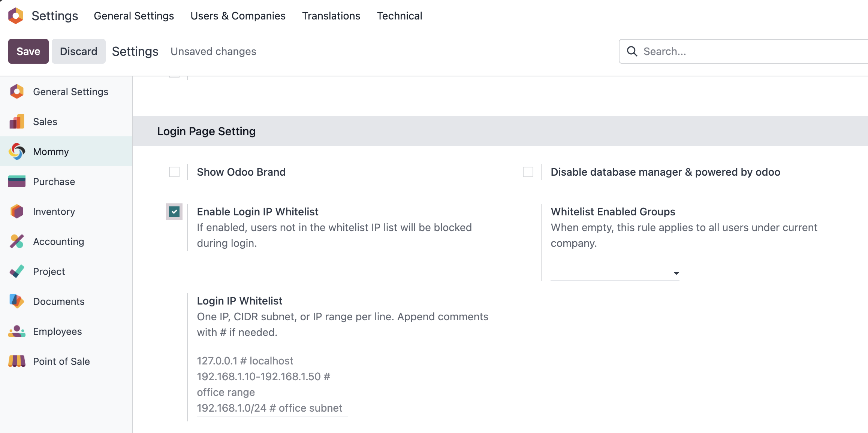Open Translations menu

331,16
